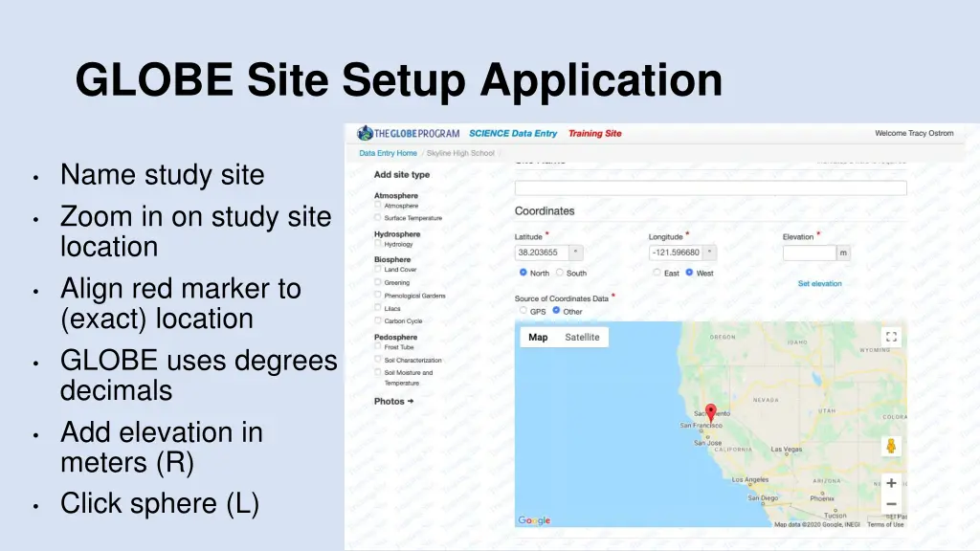Click the site name input field
The height and width of the screenshot is (551, 980).
tap(711, 187)
